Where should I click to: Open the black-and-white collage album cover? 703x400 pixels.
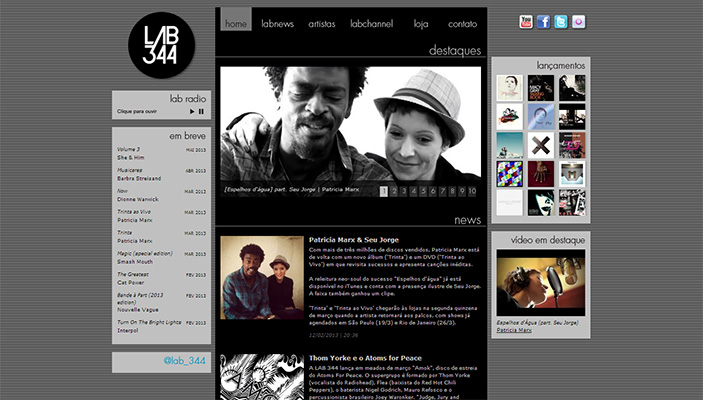(572, 203)
